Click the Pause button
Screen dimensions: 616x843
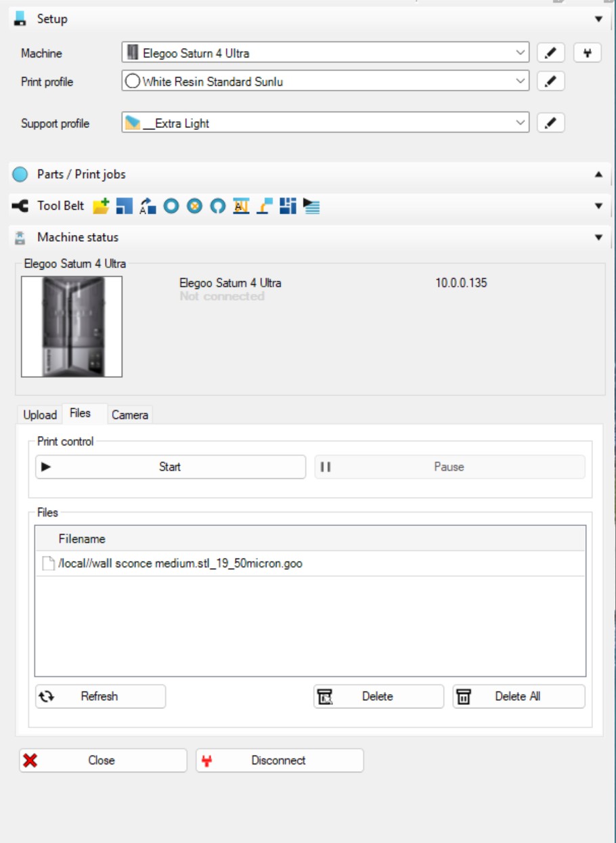click(x=449, y=467)
